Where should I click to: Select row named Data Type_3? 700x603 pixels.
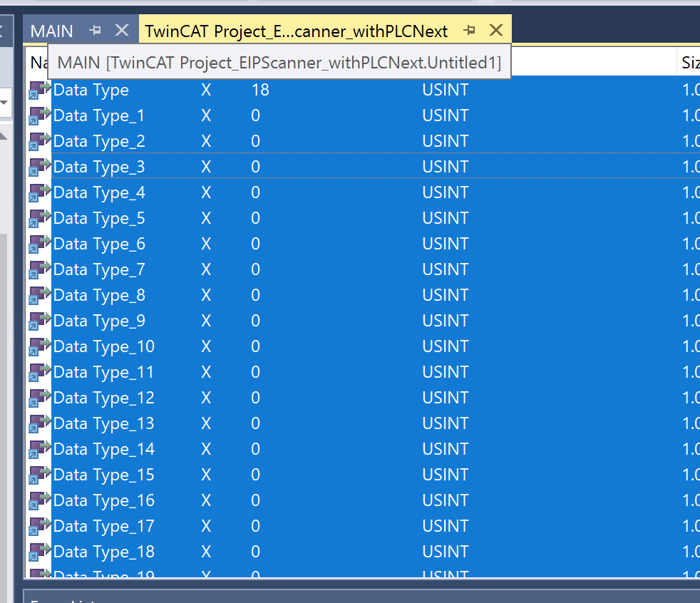tap(99, 167)
